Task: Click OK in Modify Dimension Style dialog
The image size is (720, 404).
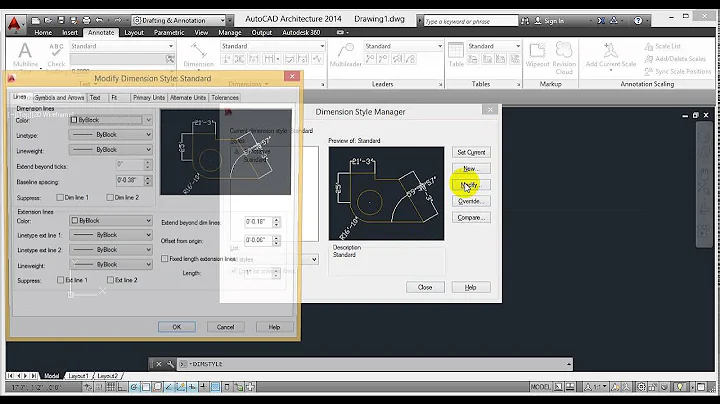Action: tap(177, 327)
